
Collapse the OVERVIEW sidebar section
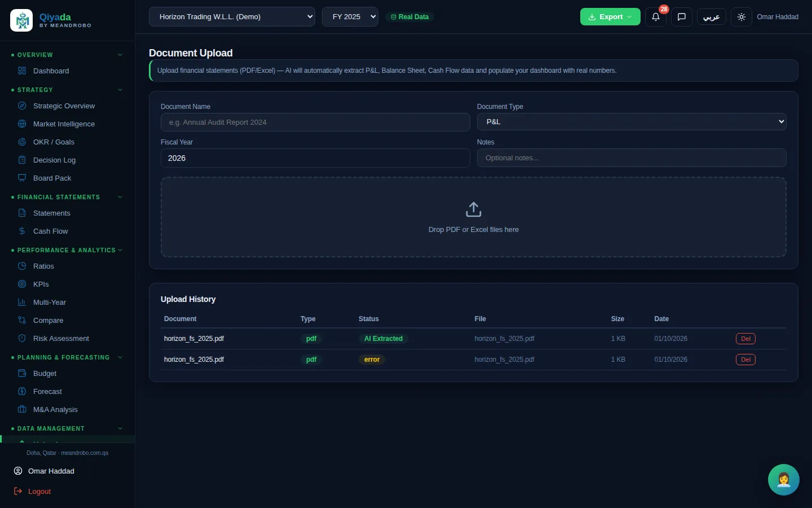pyautogui.click(x=67, y=55)
